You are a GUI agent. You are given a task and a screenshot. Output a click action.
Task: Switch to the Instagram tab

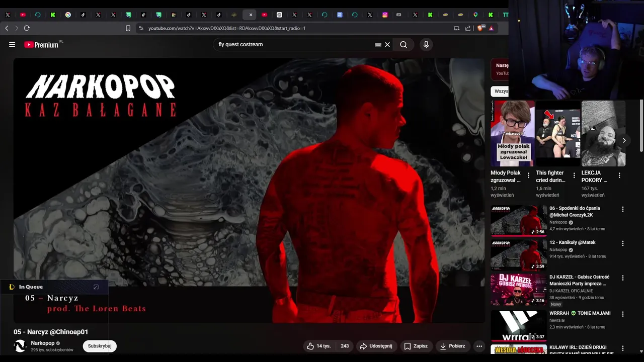pos(385,15)
